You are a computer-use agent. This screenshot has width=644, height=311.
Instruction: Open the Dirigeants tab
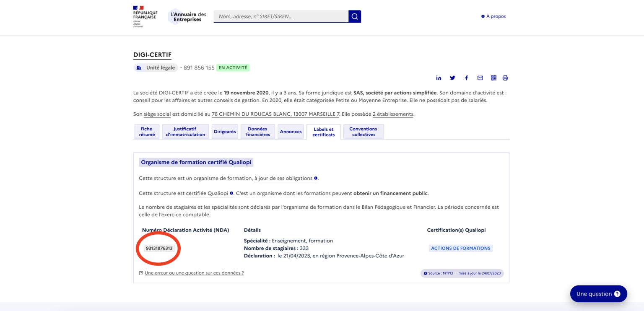coord(225,131)
